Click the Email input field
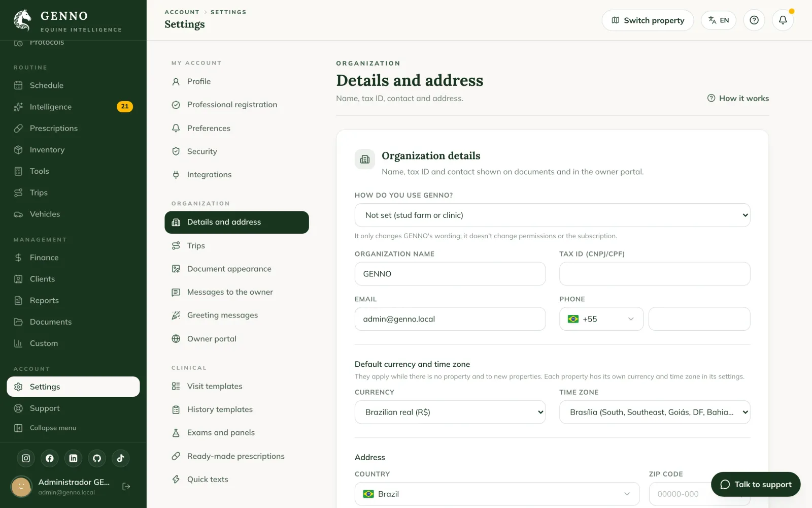Screen dimensions: 812x508 [x=450, y=319]
